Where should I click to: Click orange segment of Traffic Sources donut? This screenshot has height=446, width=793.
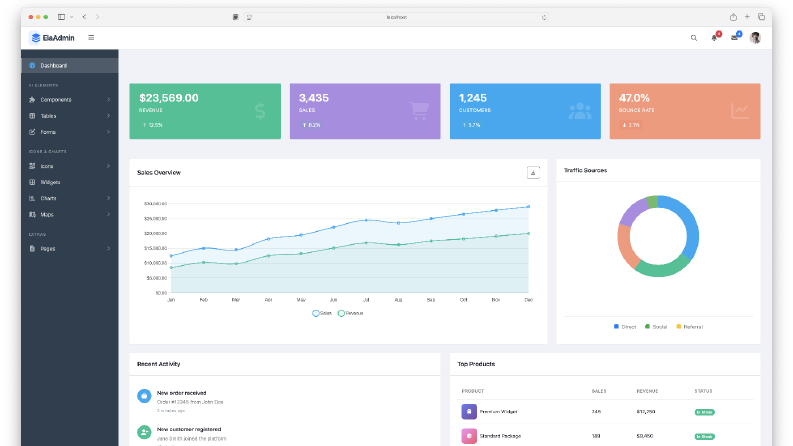click(x=626, y=247)
